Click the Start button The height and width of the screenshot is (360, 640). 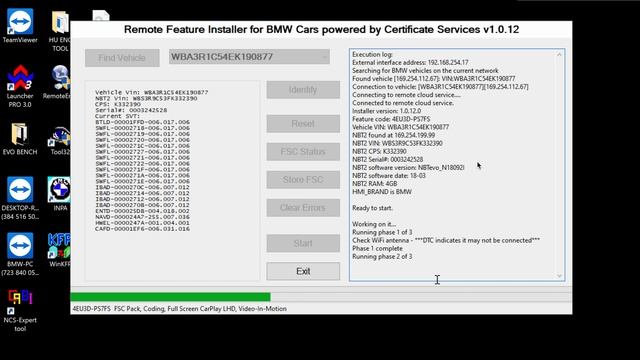[x=303, y=243]
